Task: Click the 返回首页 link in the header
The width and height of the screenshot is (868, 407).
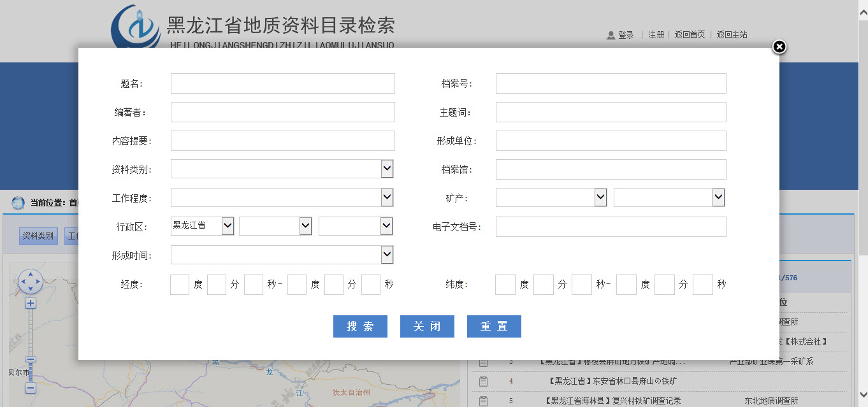Action: [690, 35]
